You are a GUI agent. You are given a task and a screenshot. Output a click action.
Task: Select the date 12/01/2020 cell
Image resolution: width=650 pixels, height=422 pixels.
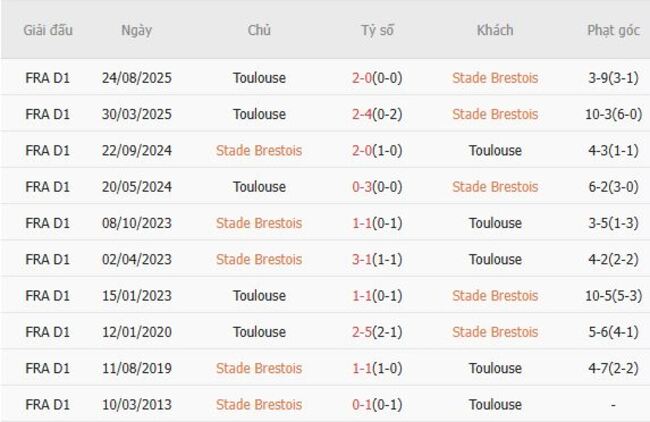pos(137,332)
